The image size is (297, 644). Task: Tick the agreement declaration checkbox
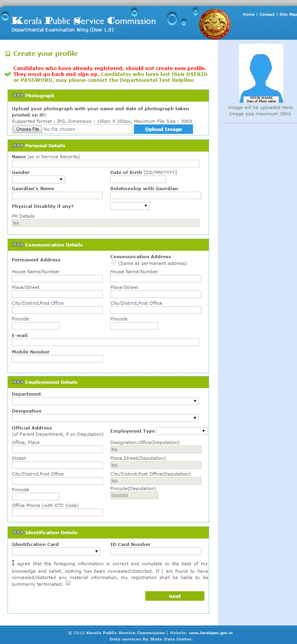point(68,584)
